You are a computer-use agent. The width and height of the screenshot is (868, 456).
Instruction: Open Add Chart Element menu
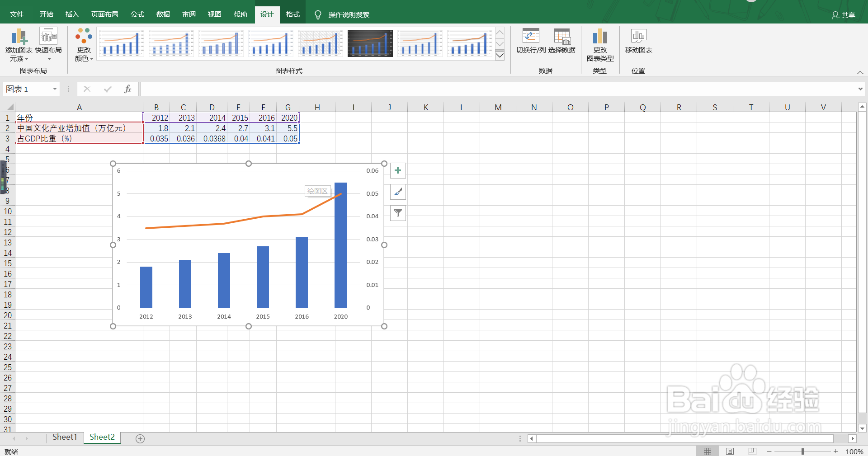(19, 45)
